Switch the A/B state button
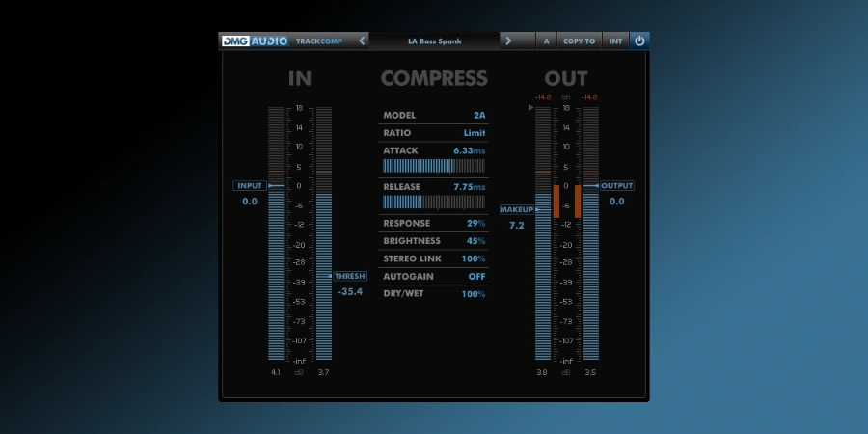 coord(547,41)
